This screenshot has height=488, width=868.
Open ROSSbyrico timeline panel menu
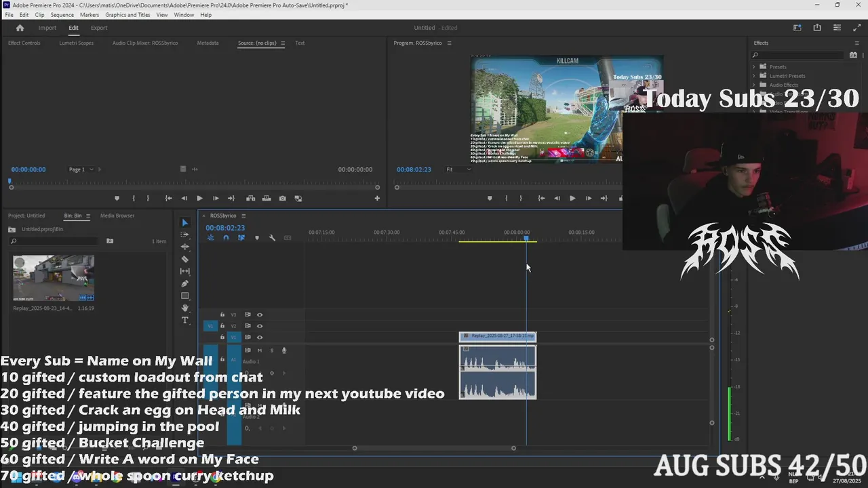(243, 216)
